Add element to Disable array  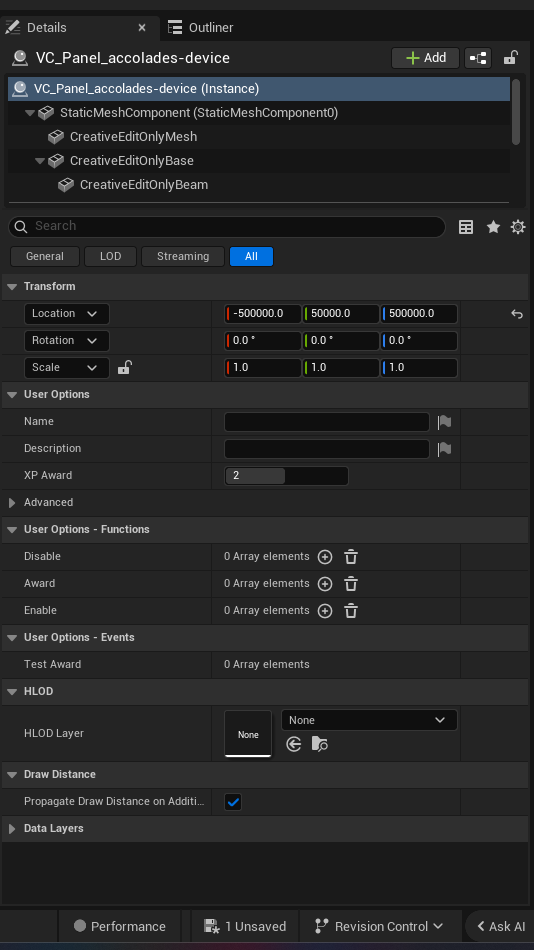click(325, 557)
